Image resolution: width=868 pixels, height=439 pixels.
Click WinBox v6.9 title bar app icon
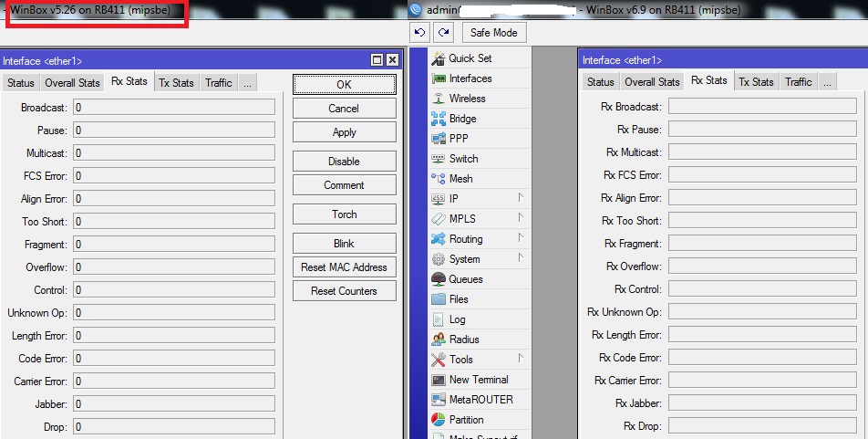click(416, 10)
